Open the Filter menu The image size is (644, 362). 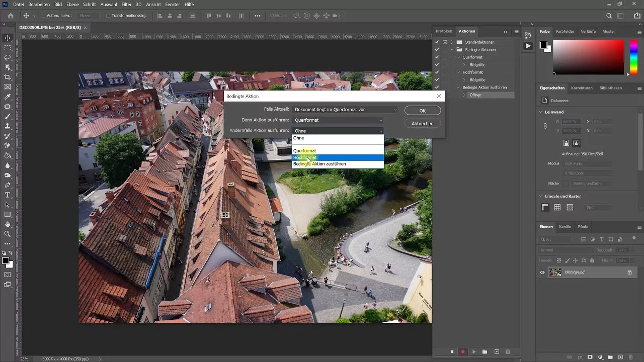click(126, 5)
